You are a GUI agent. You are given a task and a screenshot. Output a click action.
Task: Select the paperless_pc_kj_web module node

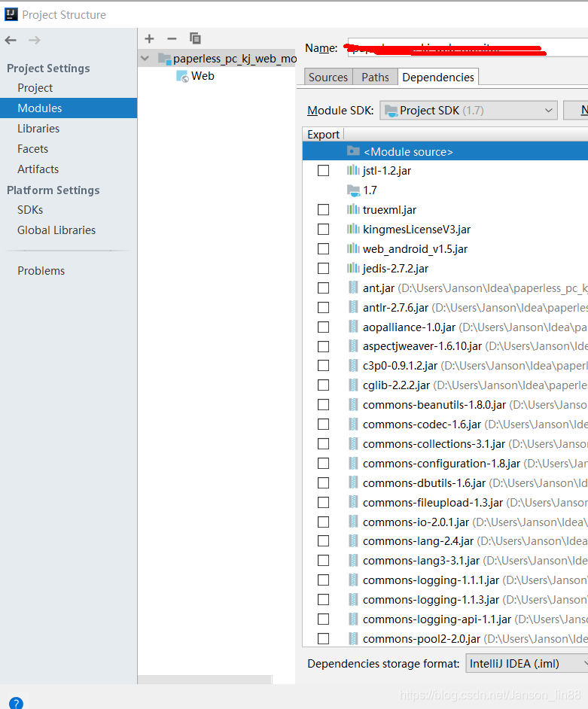217,58
